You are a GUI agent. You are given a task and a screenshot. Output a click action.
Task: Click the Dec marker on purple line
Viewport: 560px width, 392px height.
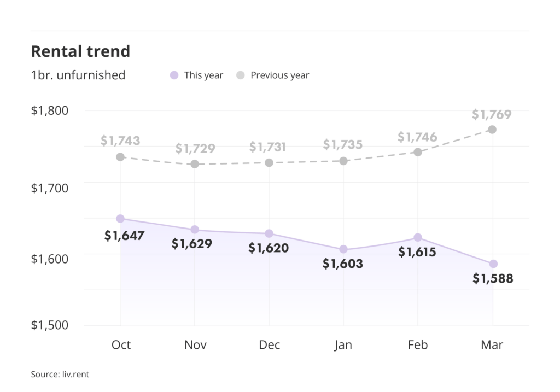tap(269, 234)
